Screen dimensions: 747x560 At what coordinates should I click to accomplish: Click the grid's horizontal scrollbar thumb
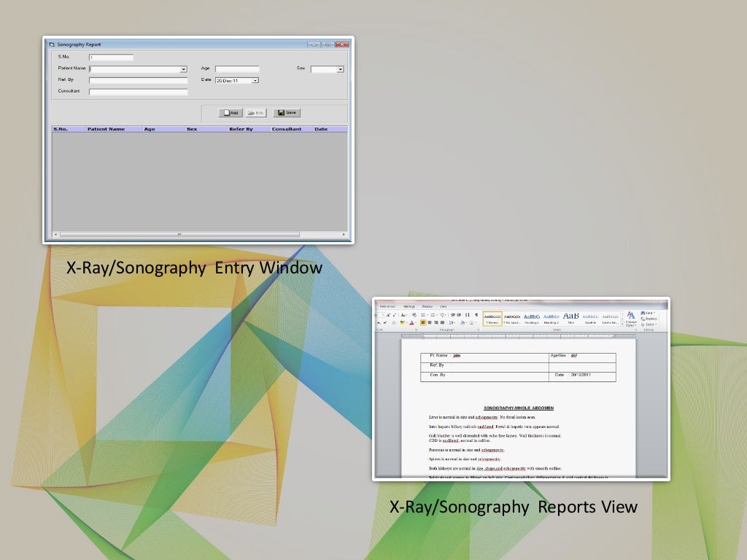[x=179, y=234]
